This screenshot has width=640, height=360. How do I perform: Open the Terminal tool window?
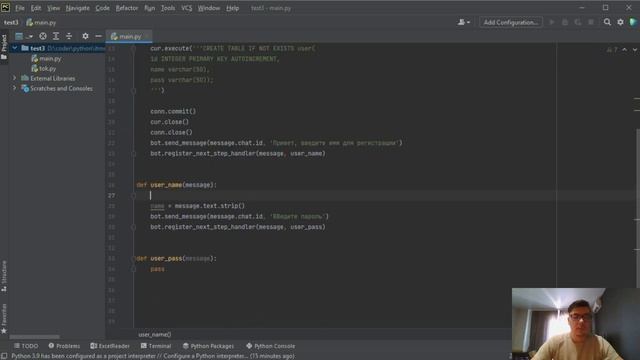[156, 346]
